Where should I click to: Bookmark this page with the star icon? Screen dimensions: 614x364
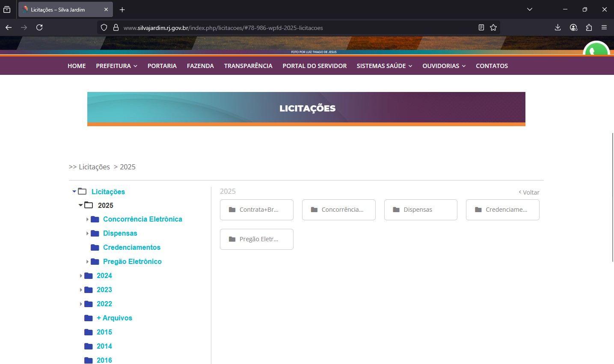point(493,27)
